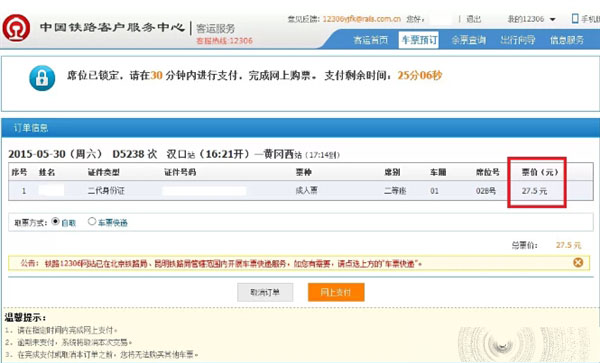The width and height of the screenshot is (600, 363).
Task: Click the 中国铁路客户服务中心 site title
Action: [112, 27]
